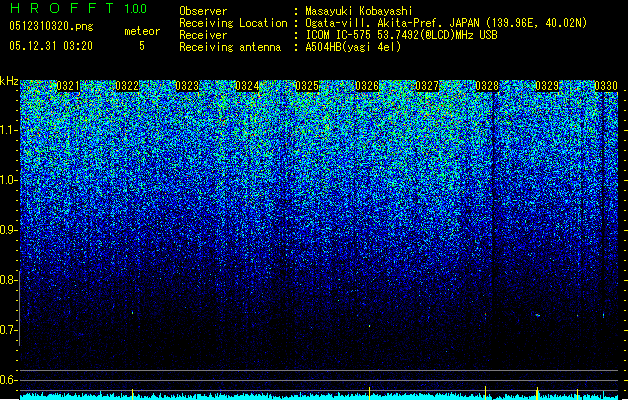Click the 0329 time marker

click(x=547, y=86)
